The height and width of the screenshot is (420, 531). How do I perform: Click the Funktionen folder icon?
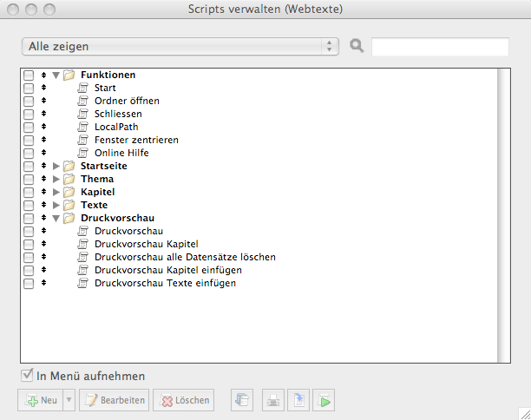pos(69,75)
